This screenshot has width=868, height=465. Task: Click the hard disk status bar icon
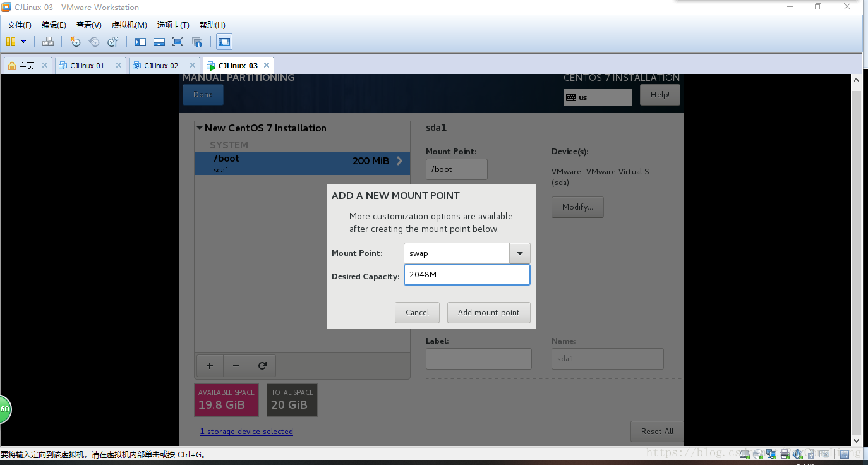(x=745, y=454)
